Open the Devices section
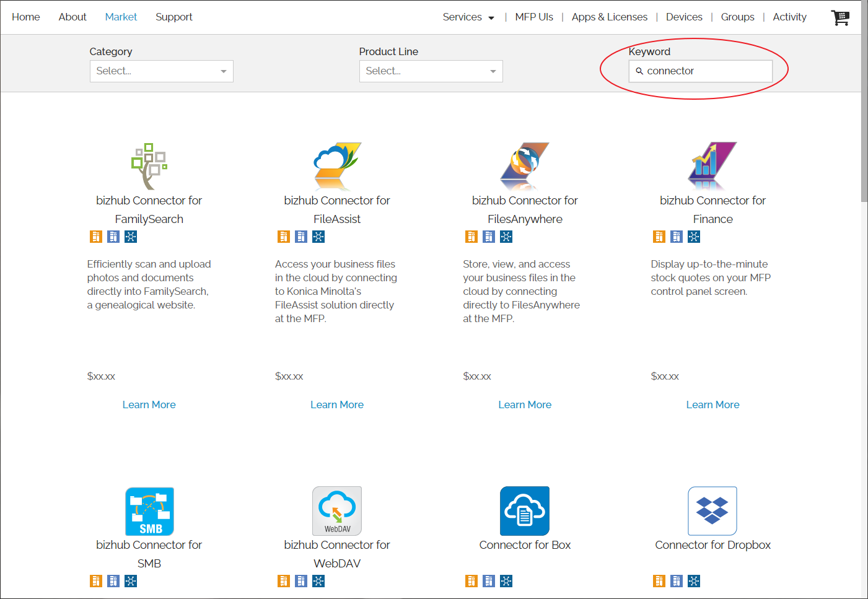868x599 pixels. click(x=684, y=17)
